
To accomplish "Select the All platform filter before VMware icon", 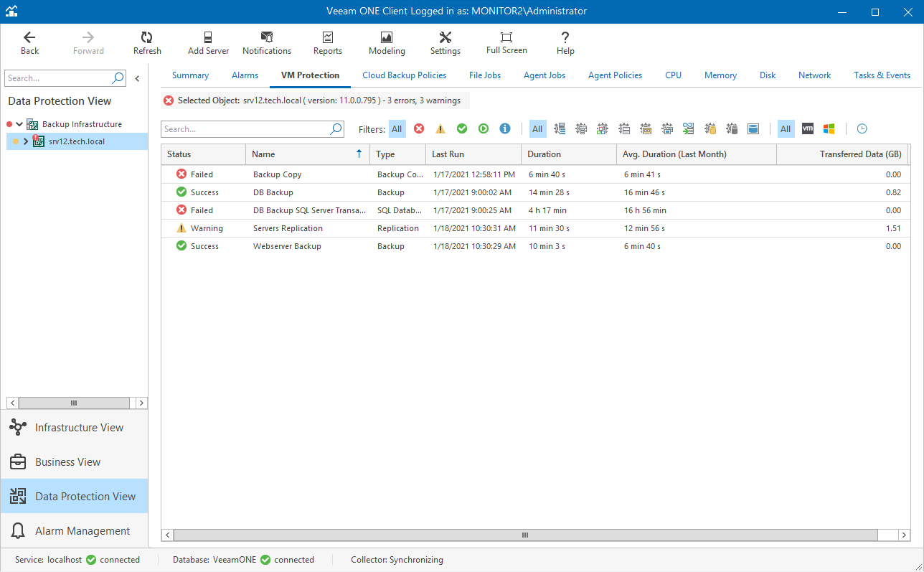I will (x=786, y=129).
